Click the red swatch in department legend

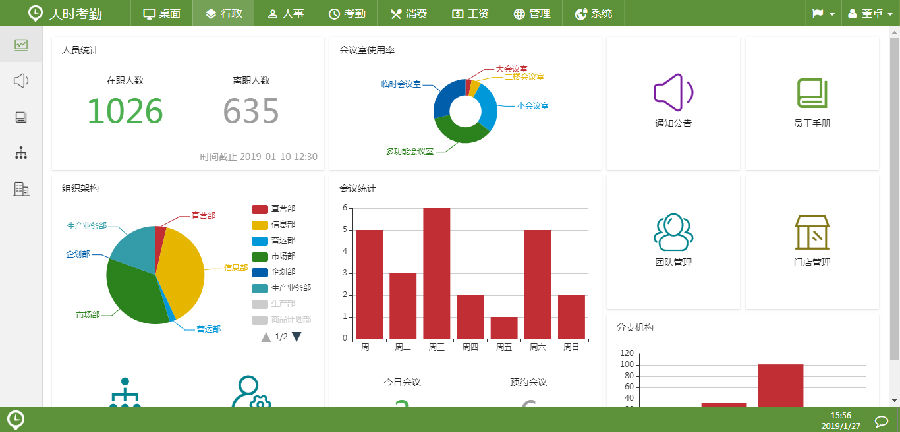(260, 209)
